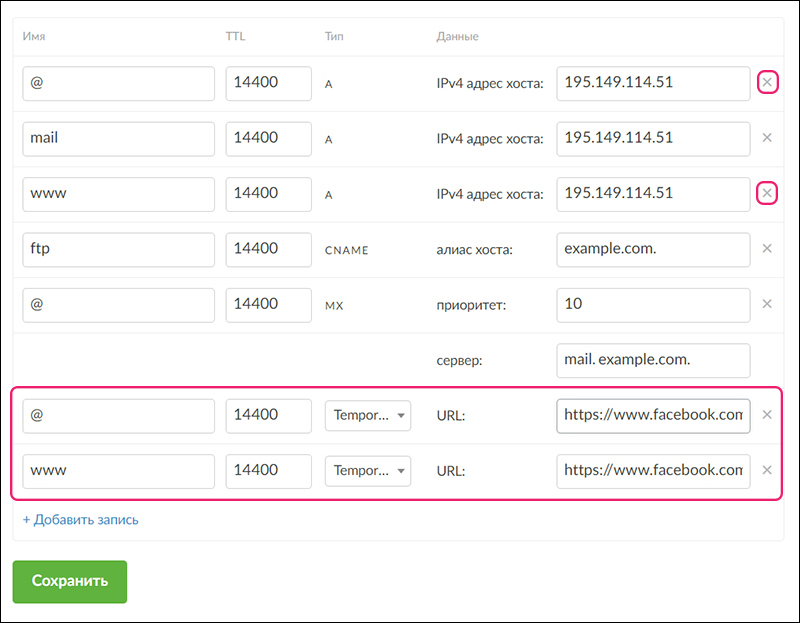Edit the TTL field of the ftp record
The width and height of the screenshot is (800, 623).
[268, 249]
